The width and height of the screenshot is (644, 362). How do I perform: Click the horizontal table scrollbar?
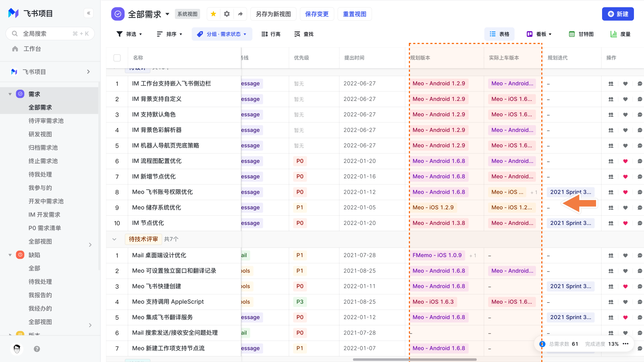click(415, 360)
